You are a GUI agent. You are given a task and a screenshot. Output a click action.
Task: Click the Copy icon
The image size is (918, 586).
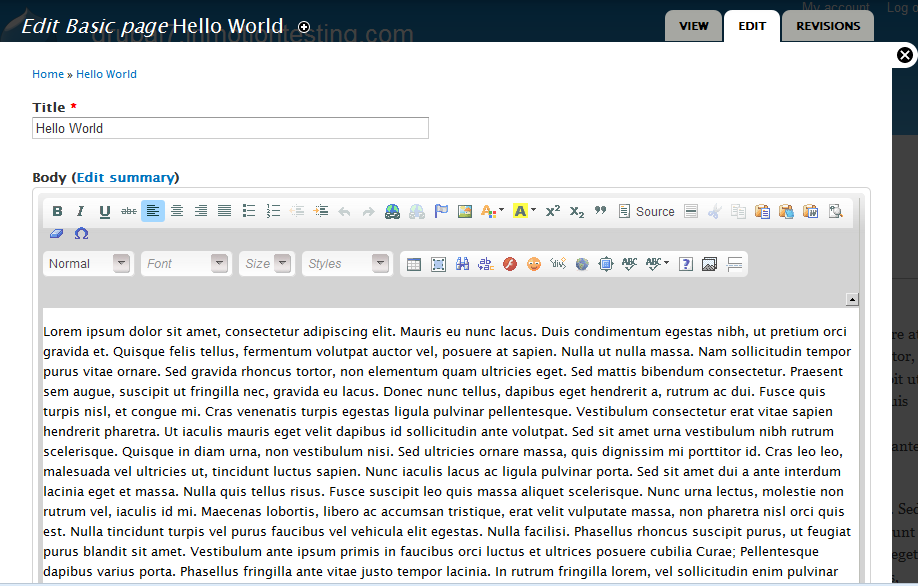[738, 211]
